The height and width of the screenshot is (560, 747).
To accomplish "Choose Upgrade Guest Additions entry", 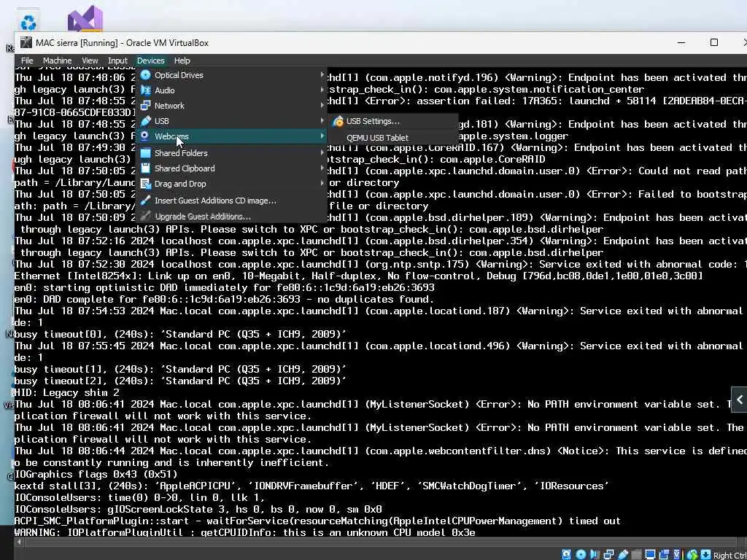I will (231, 216).
